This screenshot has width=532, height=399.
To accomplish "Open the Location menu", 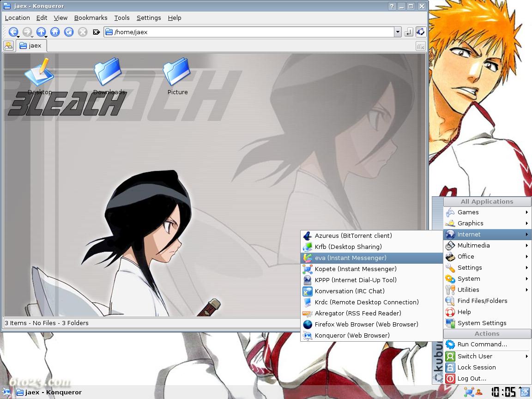I will click(x=17, y=18).
